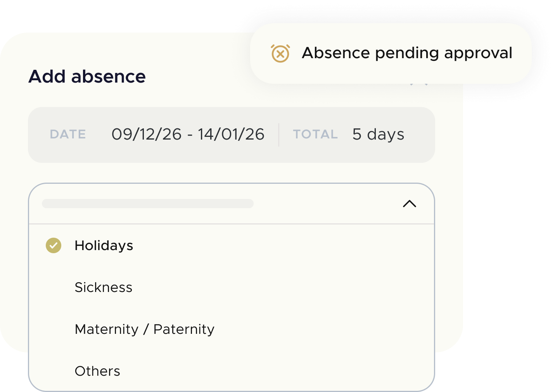Click the X inside the alarm clock icon
The image size is (555, 392).
pos(281,54)
